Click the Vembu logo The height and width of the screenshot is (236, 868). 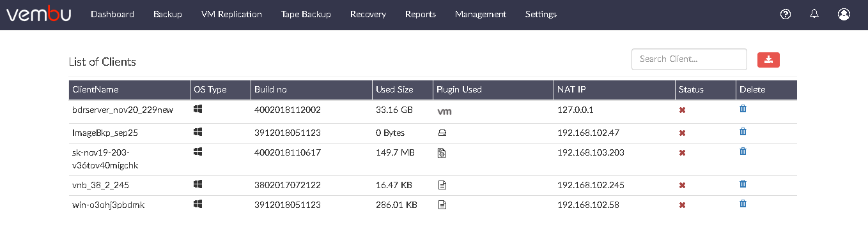[38, 14]
